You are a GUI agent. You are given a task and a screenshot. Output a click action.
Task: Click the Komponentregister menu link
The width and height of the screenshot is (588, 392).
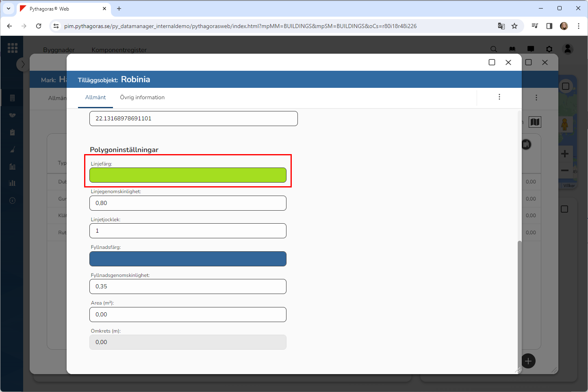click(x=119, y=50)
